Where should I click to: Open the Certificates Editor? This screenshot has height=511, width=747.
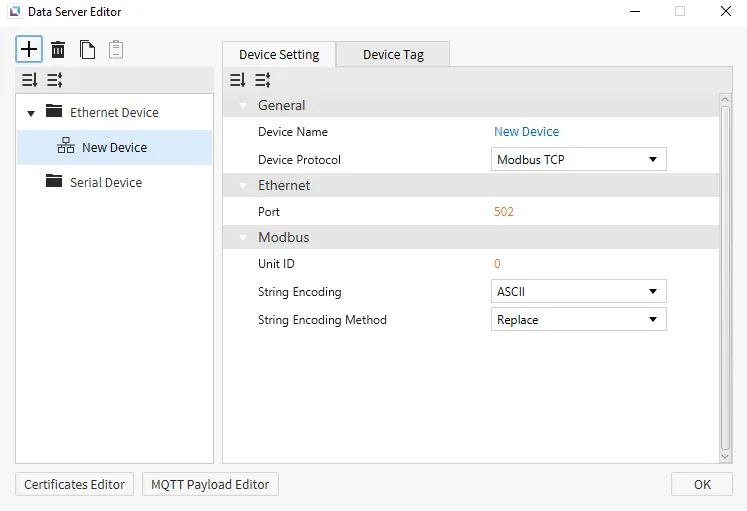pos(75,484)
